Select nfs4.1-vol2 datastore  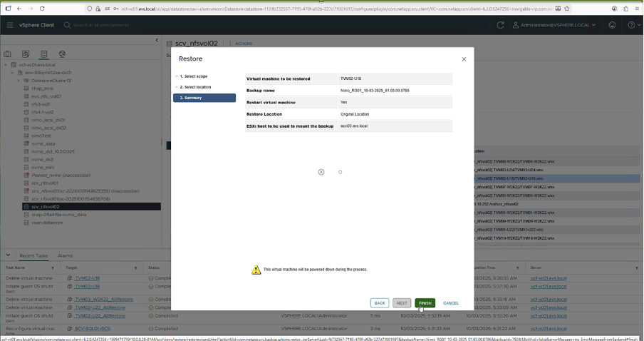click(42, 112)
